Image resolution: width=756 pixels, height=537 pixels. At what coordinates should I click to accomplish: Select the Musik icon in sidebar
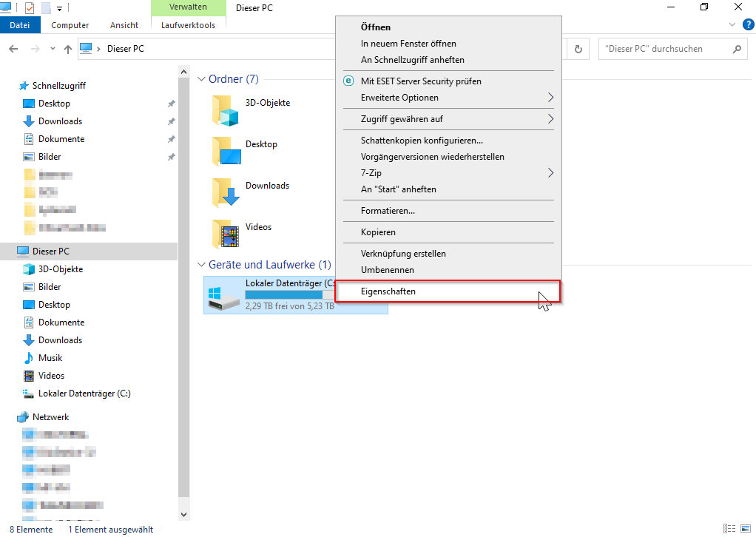[30, 358]
